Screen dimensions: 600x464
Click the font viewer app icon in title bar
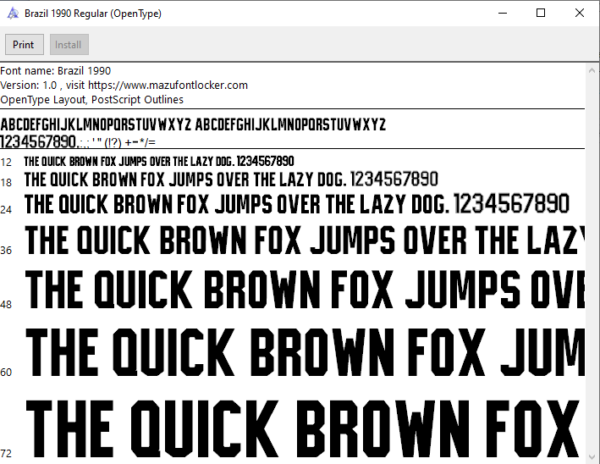(x=13, y=13)
